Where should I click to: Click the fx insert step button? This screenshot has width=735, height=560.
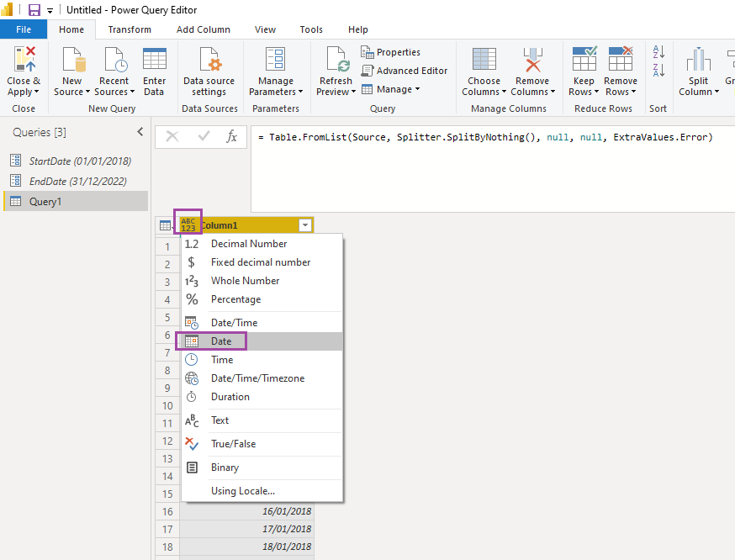(x=231, y=136)
